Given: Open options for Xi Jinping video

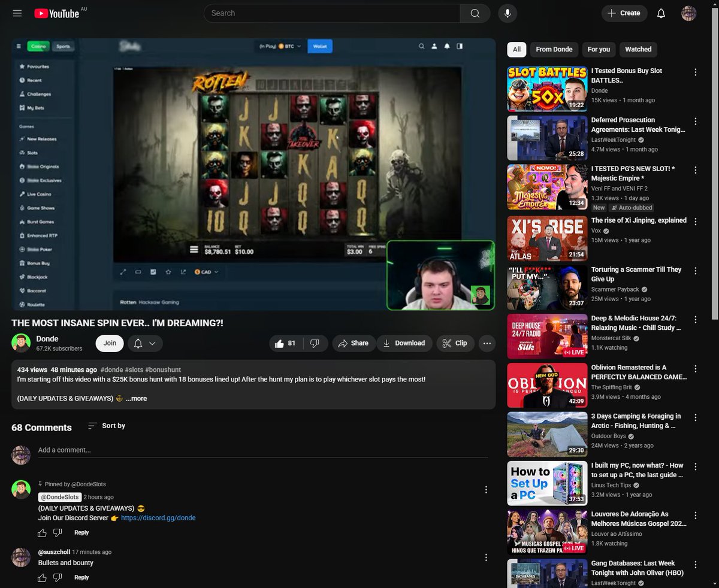Looking at the screenshot, I should [x=695, y=222].
